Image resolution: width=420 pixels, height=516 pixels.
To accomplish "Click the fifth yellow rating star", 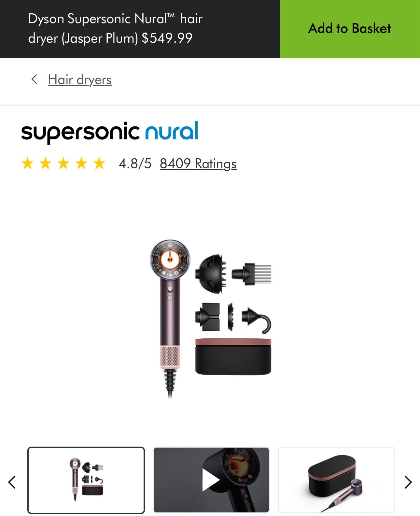I will tap(99, 164).
